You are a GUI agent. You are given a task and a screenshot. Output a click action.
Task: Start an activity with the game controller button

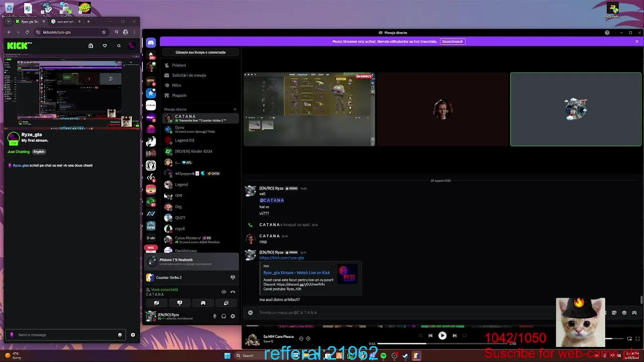coord(203,303)
